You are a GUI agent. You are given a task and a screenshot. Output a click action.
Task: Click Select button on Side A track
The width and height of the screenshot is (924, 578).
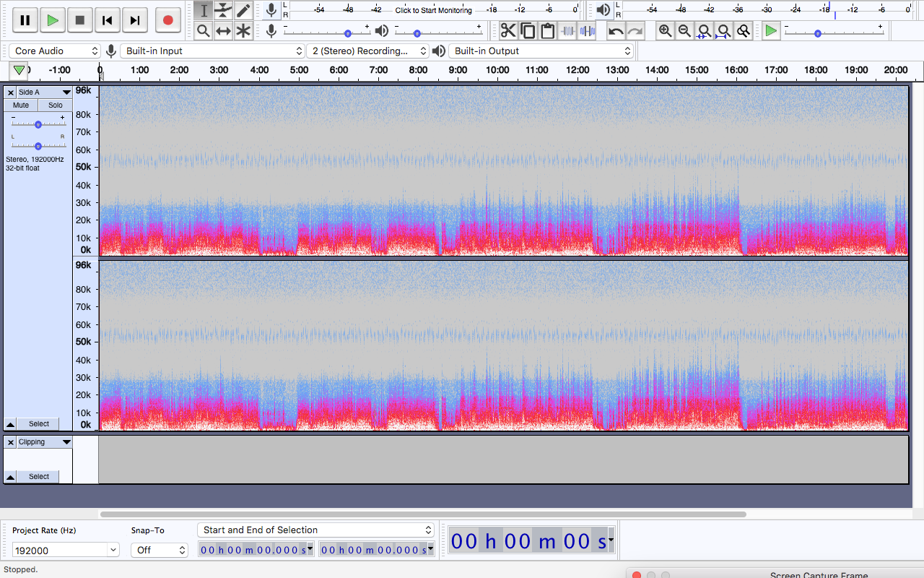(x=39, y=424)
